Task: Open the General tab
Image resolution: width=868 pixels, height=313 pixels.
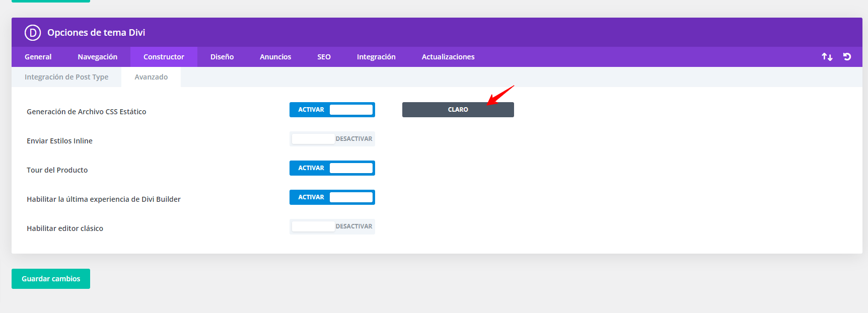Action: coord(38,57)
